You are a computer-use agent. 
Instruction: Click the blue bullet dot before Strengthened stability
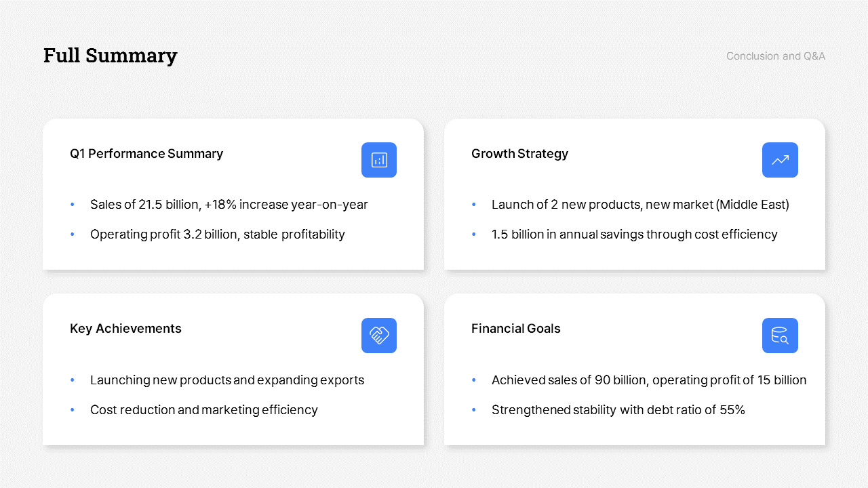474,410
